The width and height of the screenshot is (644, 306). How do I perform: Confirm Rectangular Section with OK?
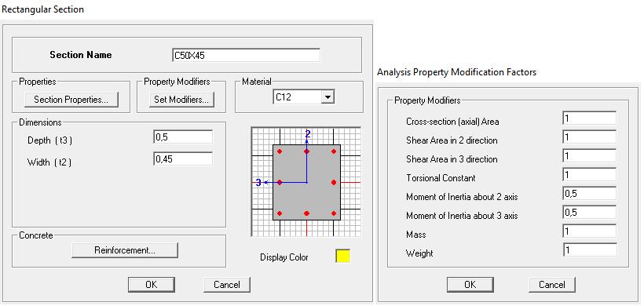coord(152,285)
